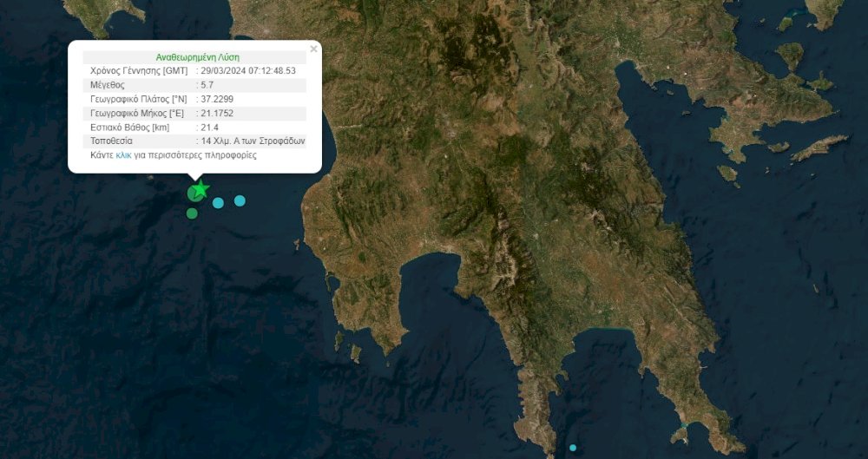Select the label 'Χρόνος Γέννησης [GMT]'
The height and width of the screenshot is (459, 868).
(139, 71)
